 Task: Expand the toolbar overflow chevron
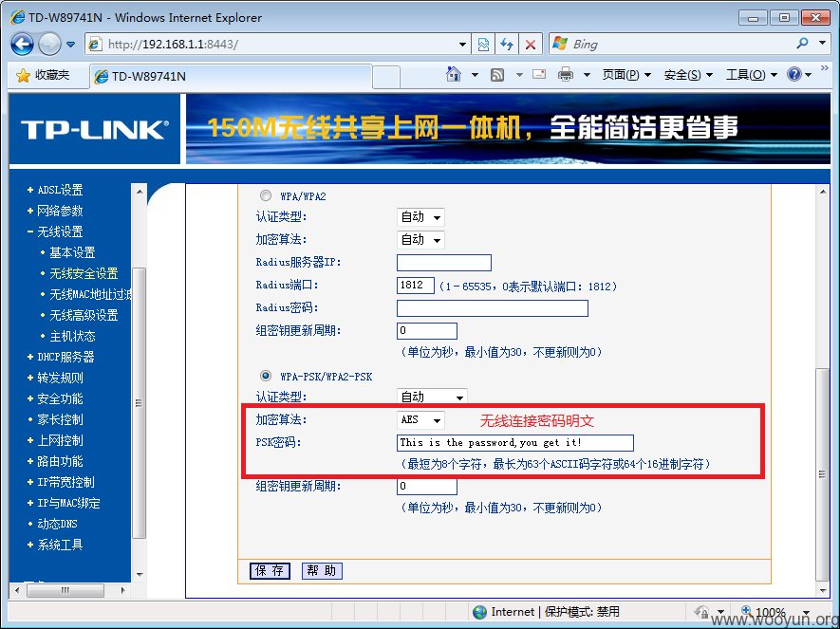(x=825, y=68)
